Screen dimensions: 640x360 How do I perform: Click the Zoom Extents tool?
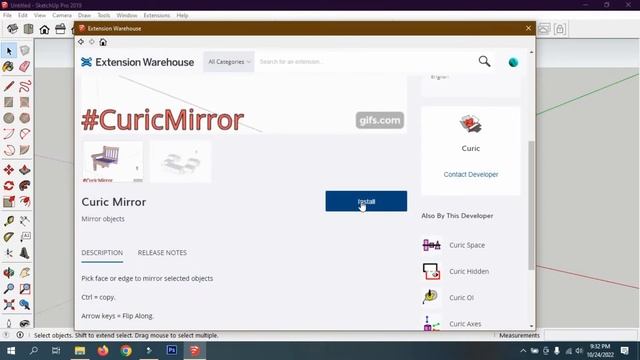pos(9,304)
